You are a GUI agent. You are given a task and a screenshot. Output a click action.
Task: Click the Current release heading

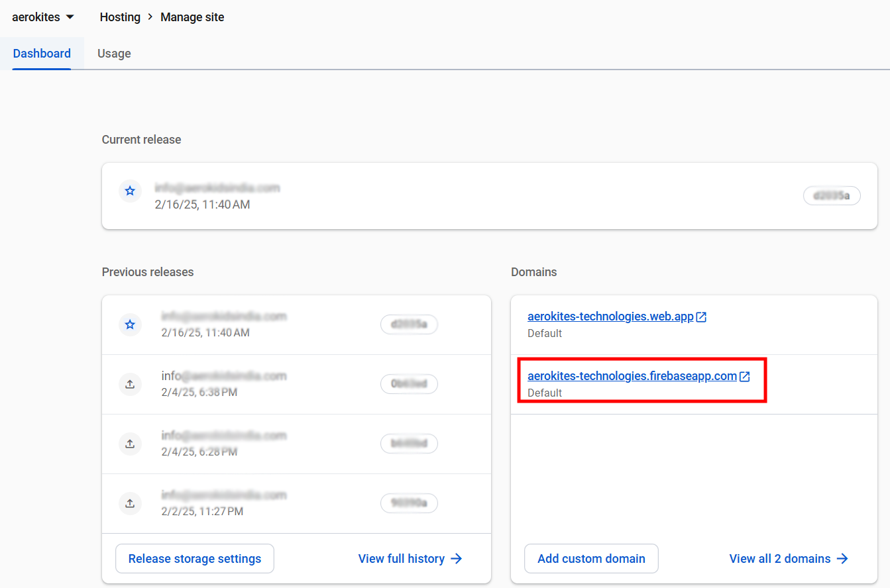click(141, 140)
